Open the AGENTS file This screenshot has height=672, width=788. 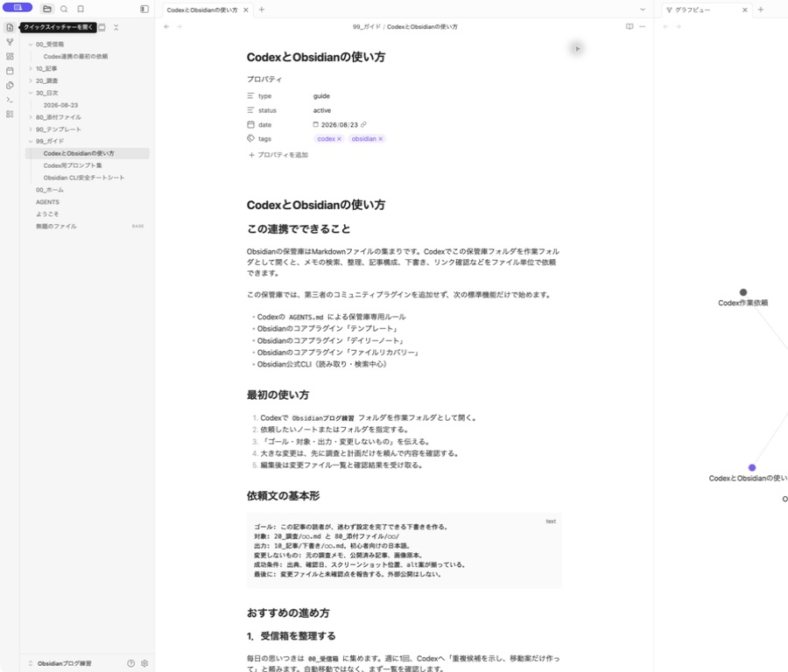(47, 202)
